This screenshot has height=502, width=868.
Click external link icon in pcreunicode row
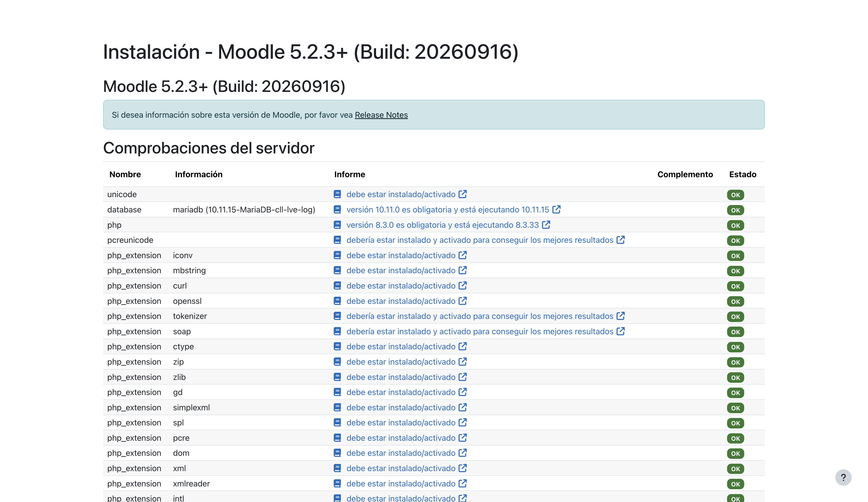620,240
